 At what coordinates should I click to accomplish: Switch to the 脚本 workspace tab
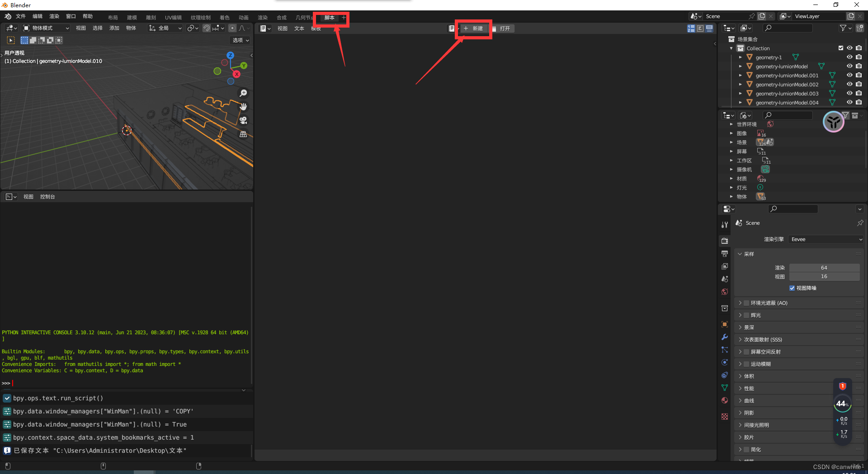click(330, 18)
